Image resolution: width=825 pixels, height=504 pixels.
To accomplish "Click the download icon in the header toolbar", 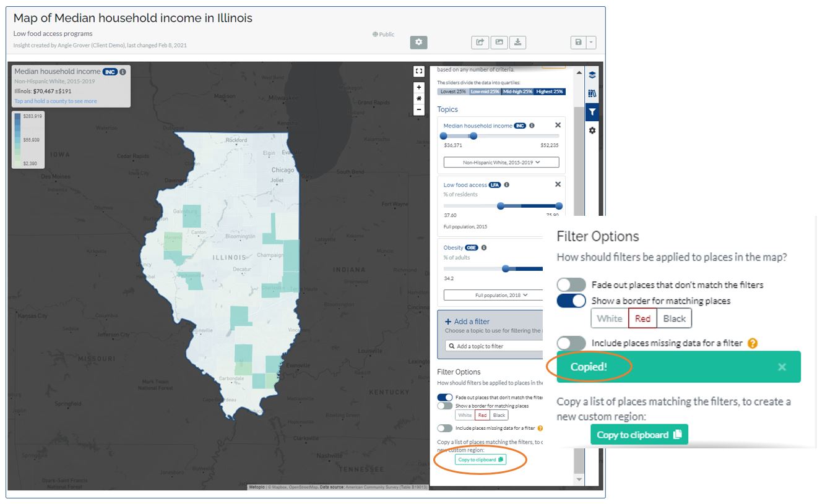I will [x=518, y=42].
